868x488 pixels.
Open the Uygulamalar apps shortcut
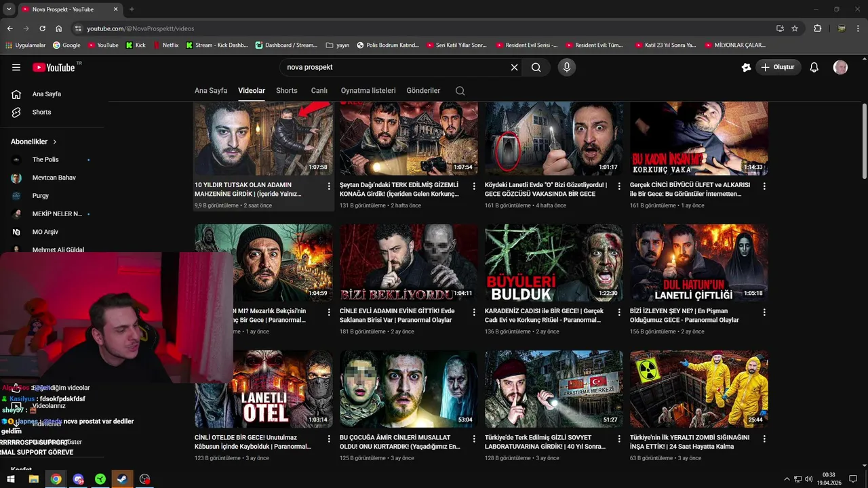[25, 45]
